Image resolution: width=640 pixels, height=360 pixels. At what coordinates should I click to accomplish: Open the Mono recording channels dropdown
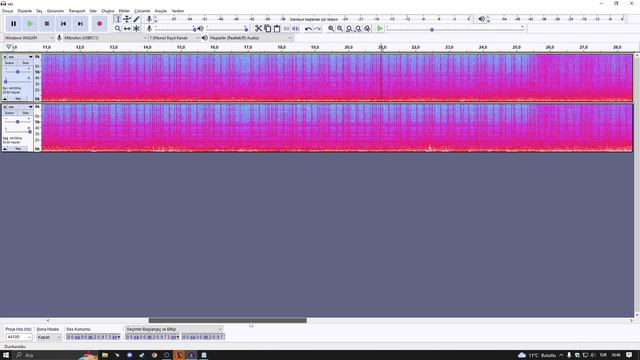click(174, 38)
